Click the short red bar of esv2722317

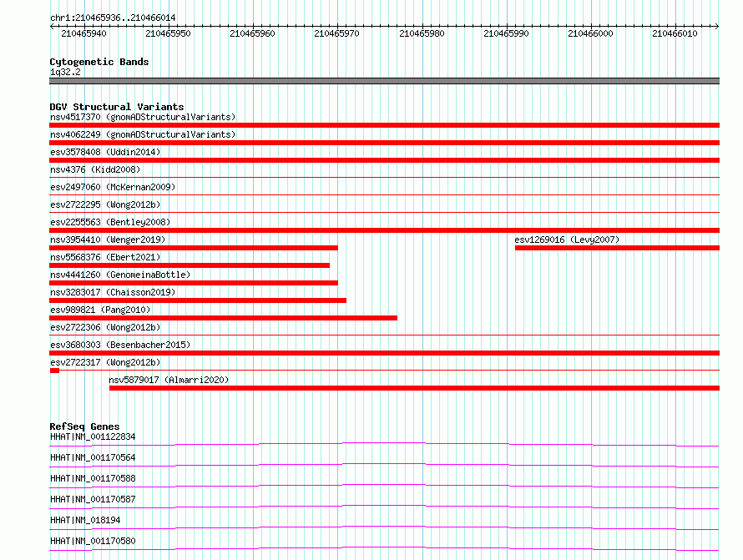54,371
